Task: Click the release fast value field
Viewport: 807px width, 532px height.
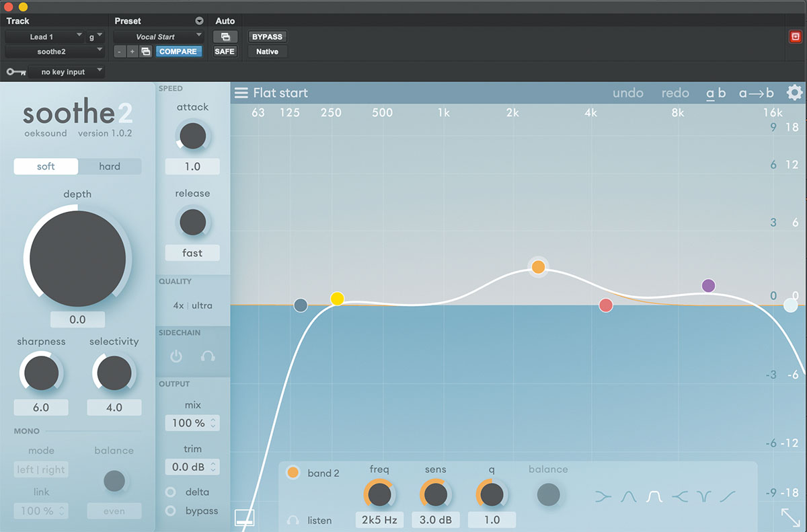Action: pyautogui.click(x=192, y=253)
